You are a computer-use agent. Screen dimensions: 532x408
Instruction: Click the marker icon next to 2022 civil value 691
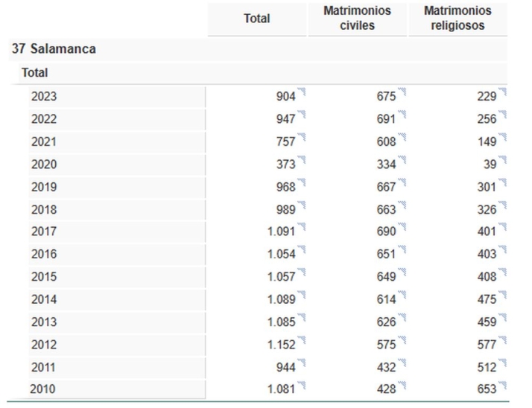(x=402, y=115)
